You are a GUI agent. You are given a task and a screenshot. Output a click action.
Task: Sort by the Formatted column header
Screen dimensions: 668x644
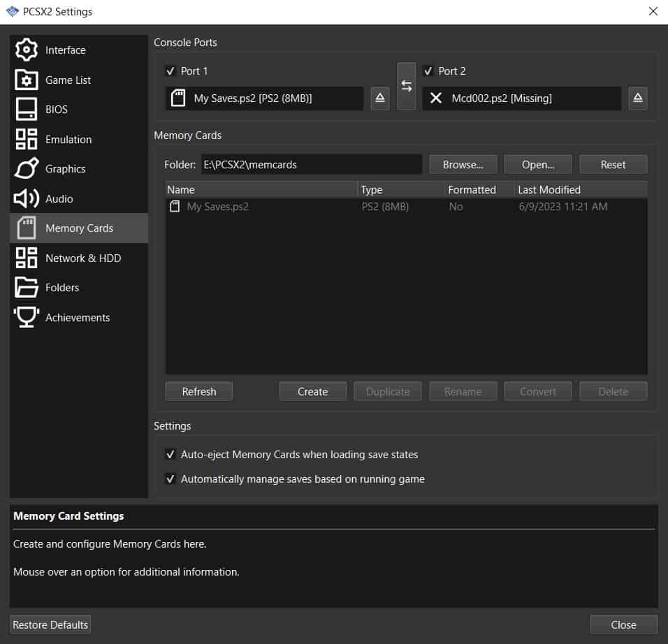click(480, 189)
